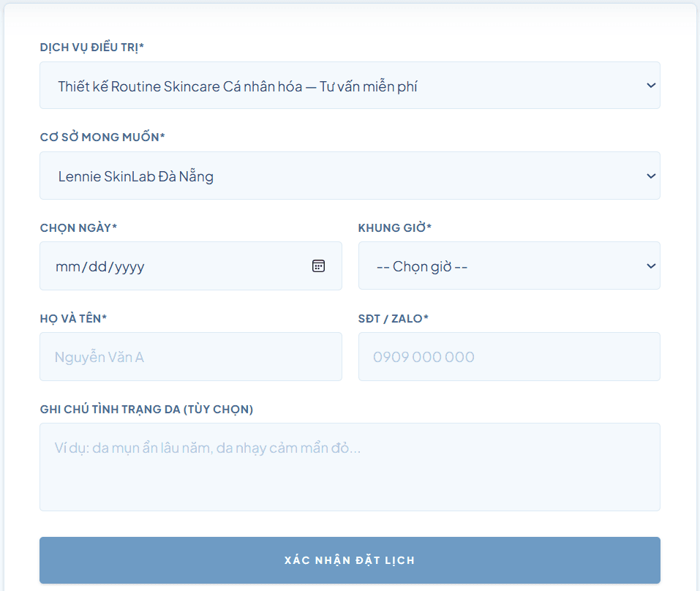Open the Cơ sở mong muốn dropdown
The width and height of the screenshot is (700, 591).
[x=350, y=176]
